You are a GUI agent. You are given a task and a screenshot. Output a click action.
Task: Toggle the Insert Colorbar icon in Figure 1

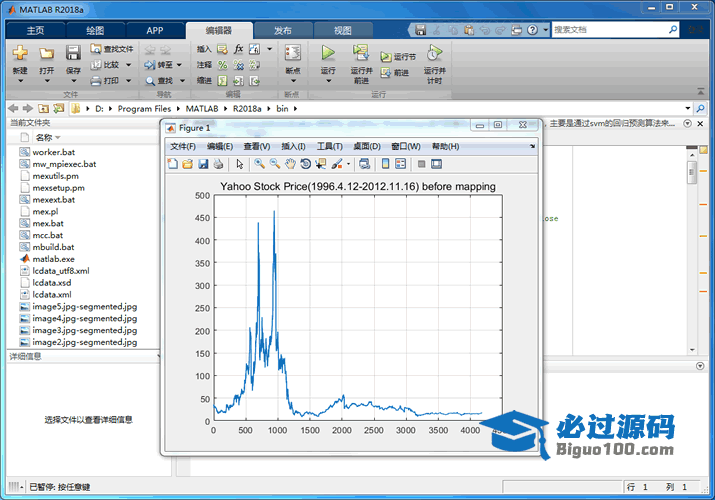click(x=385, y=164)
